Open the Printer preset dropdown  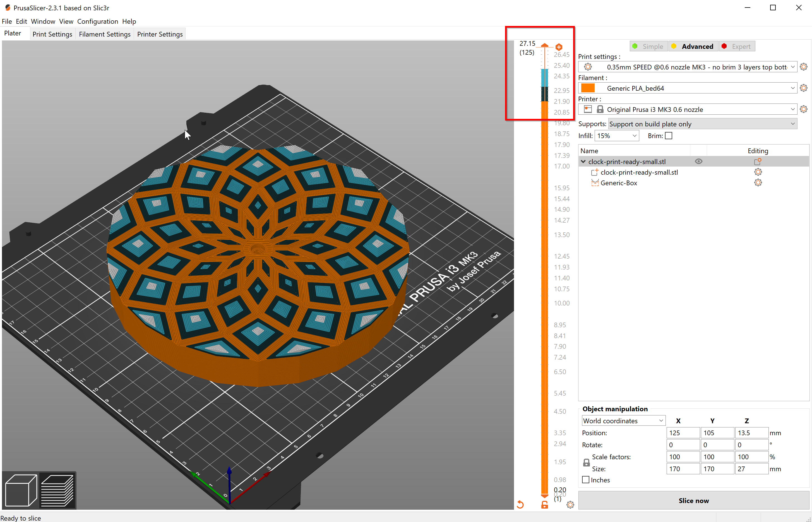(x=687, y=109)
